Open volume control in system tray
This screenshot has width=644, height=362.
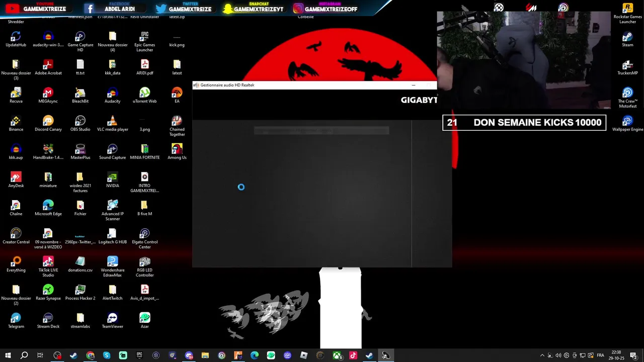558,355
